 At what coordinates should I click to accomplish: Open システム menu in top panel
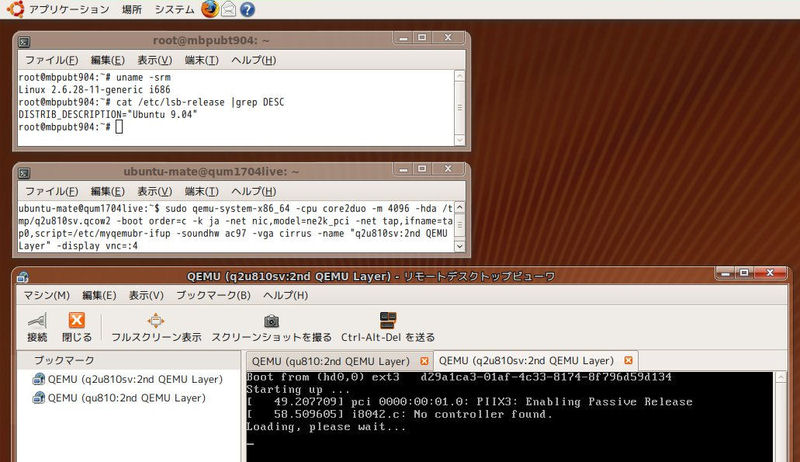[x=174, y=9]
